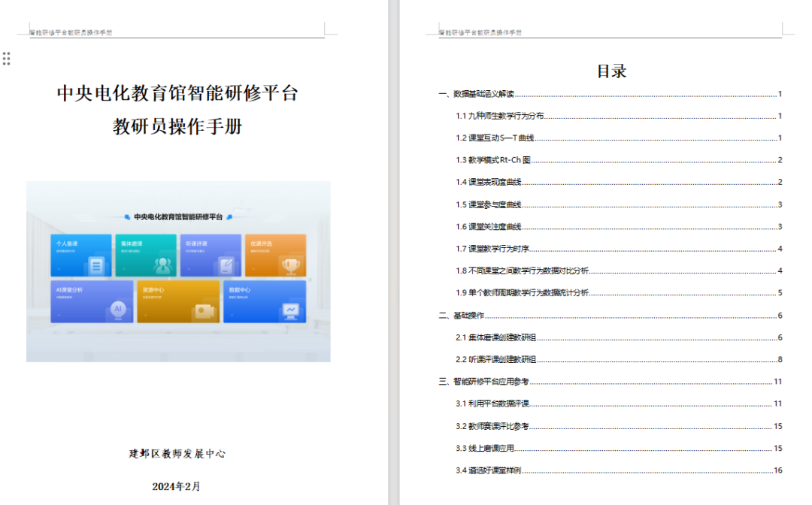This screenshot has height=505, width=812.
Task: Click the cover title 教研员操作手册
Action: 178,126
